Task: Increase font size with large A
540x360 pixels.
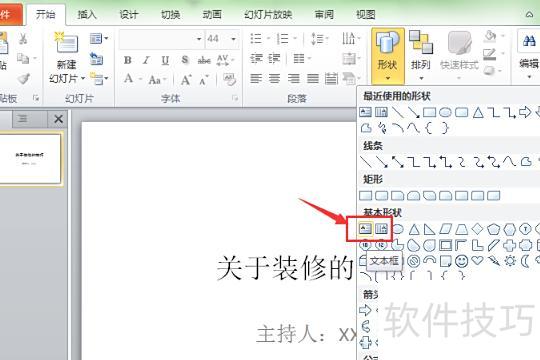Action: (186, 80)
